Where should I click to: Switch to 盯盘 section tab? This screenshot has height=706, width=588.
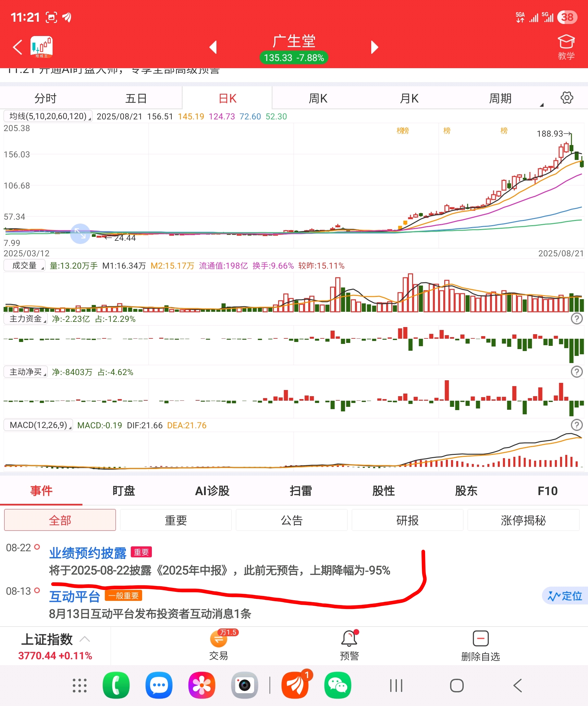tap(124, 491)
